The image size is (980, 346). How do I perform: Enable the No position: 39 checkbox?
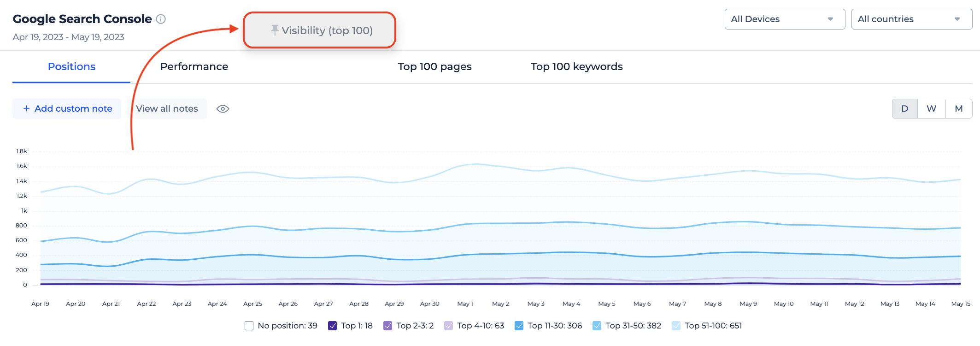click(249, 326)
